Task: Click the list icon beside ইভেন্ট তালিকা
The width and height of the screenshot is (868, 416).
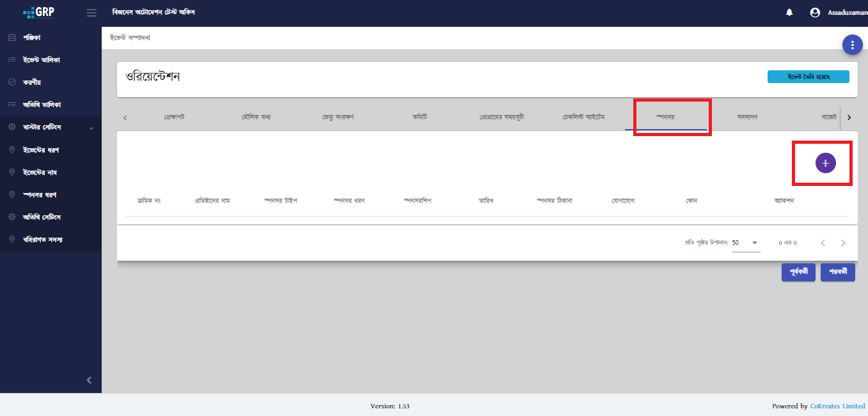Action: click(12, 60)
